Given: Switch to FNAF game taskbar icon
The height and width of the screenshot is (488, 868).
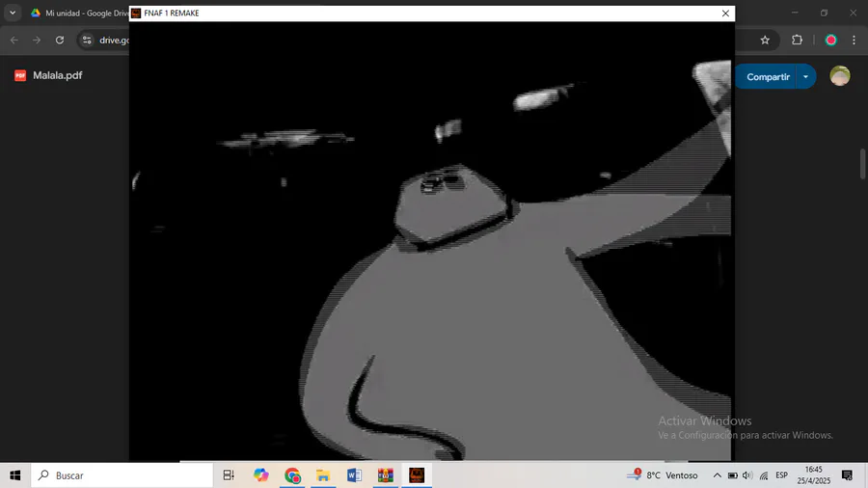Looking at the screenshot, I should pyautogui.click(x=417, y=475).
